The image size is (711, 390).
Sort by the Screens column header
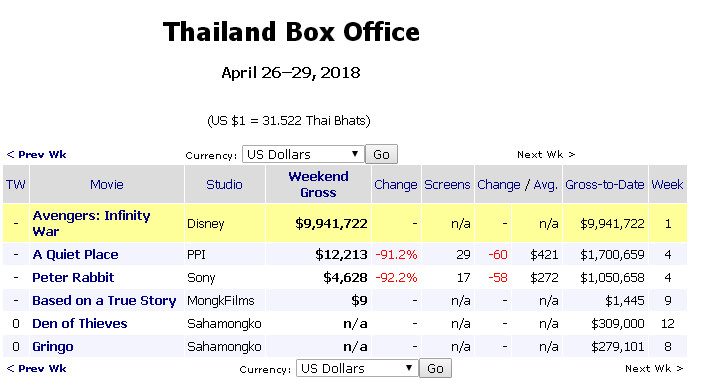447,185
